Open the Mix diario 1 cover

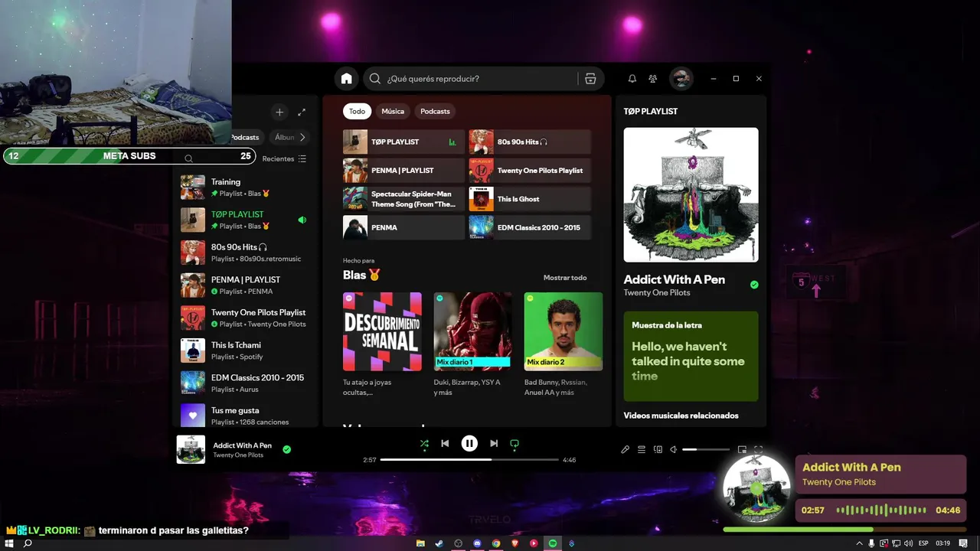click(x=472, y=331)
